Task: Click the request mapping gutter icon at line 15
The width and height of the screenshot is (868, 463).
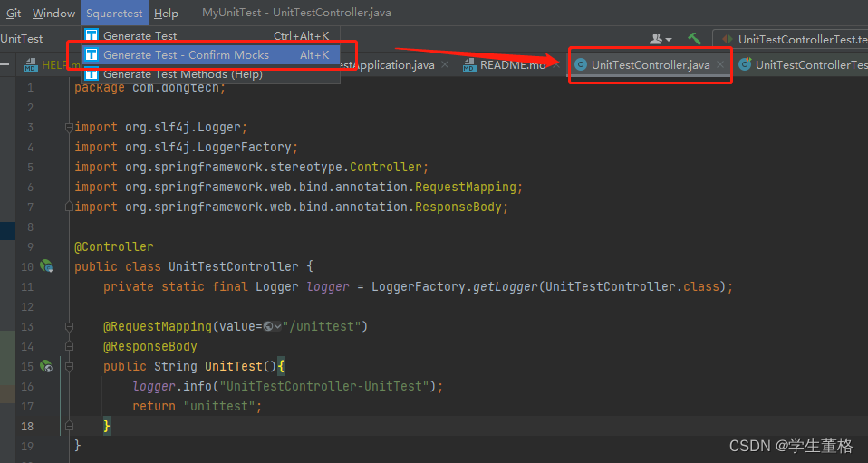Action: (46, 366)
